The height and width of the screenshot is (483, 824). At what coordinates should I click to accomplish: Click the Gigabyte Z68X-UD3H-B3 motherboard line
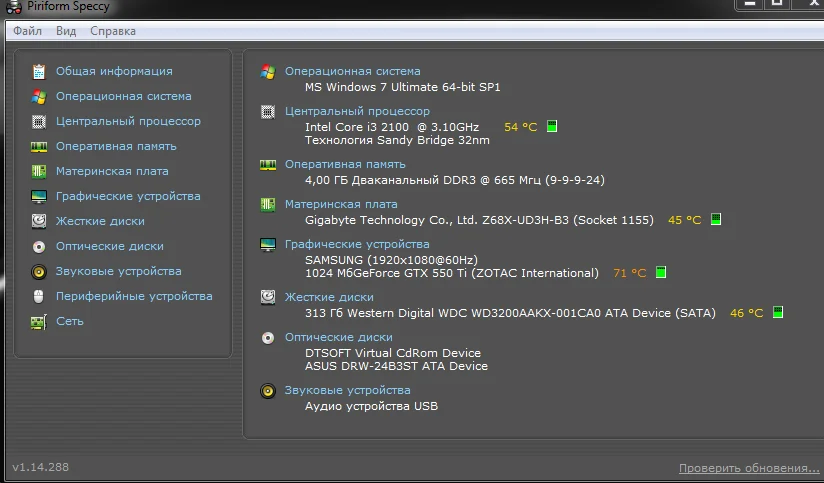point(479,220)
